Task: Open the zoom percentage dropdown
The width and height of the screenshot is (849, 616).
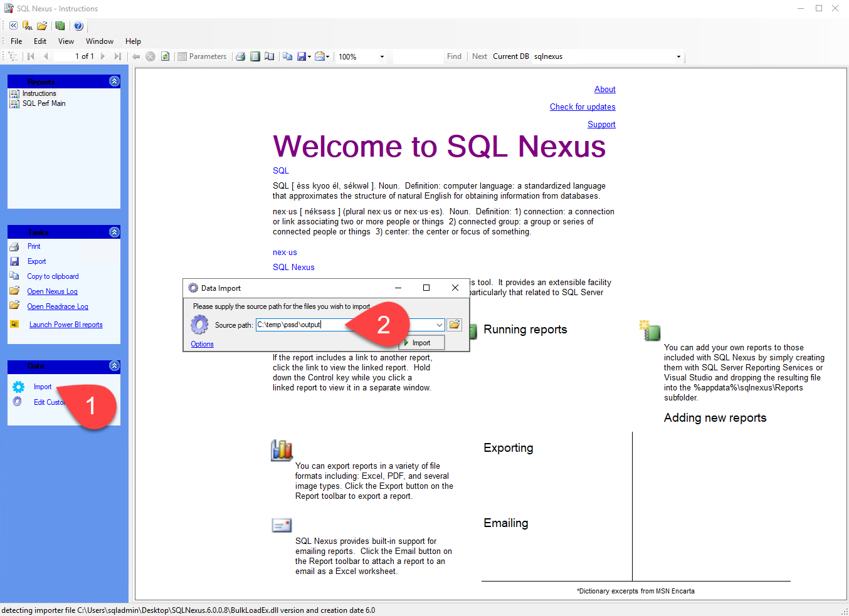Action: [382, 56]
